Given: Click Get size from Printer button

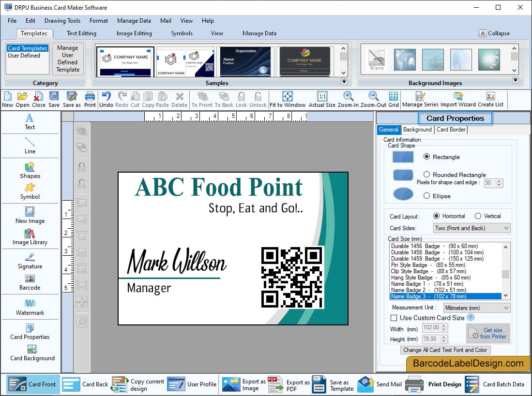Looking at the screenshot, I should pyautogui.click(x=488, y=333).
